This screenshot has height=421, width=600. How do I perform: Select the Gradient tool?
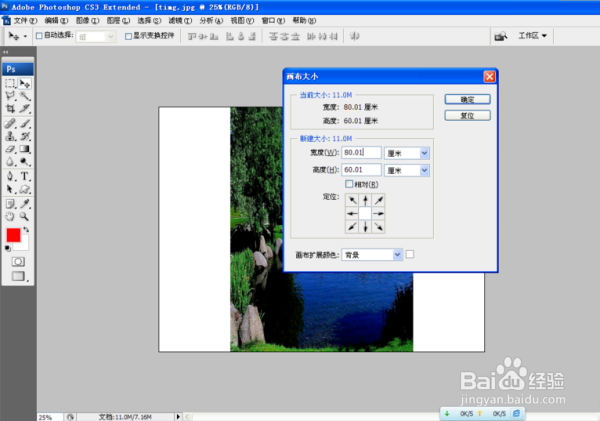pyautogui.click(x=25, y=149)
